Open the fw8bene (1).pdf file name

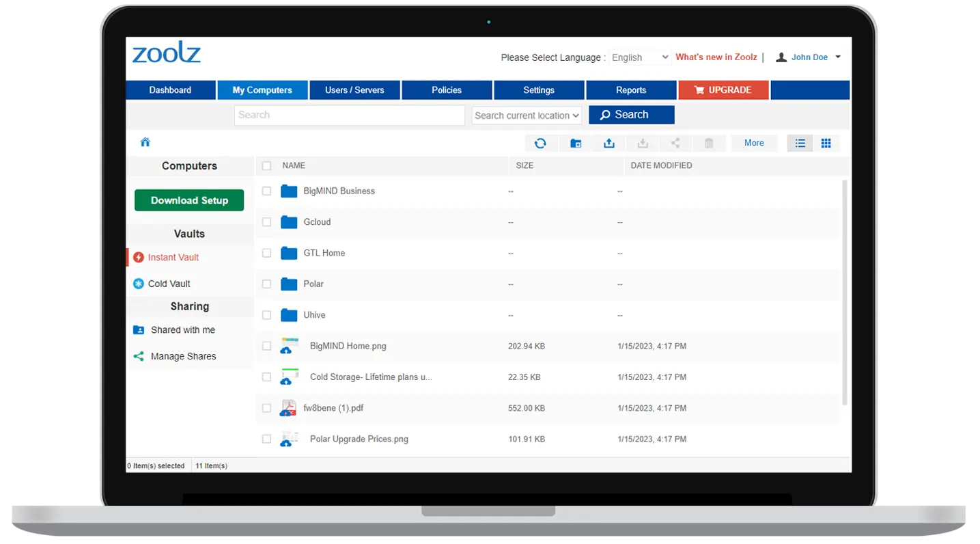pyautogui.click(x=333, y=408)
